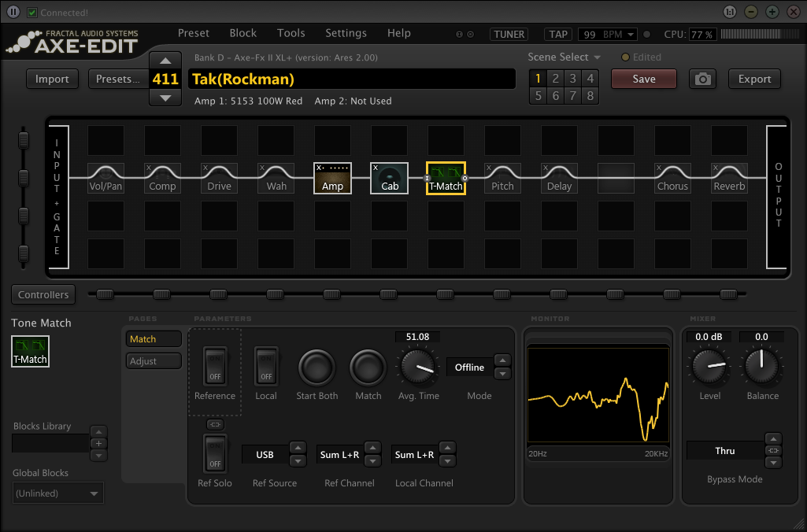Click the preset name field Tak(Rockman)
The height and width of the screenshot is (532, 807).
click(x=351, y=79)
